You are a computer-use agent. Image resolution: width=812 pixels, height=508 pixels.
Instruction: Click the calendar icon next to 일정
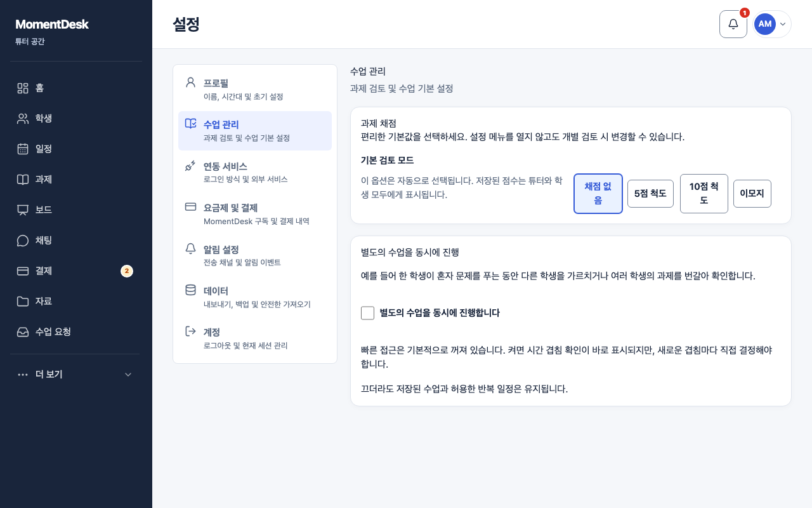point(23,149)
